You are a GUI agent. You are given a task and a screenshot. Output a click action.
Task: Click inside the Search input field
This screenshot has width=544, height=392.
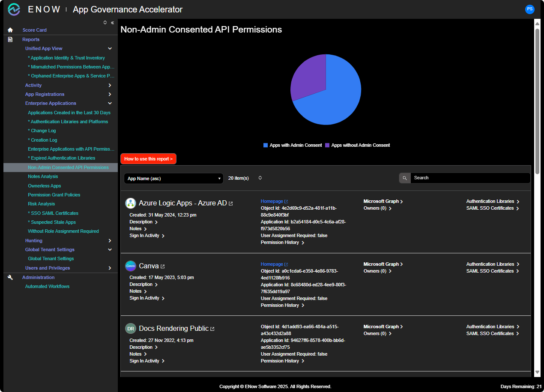[x=469, y=178]
